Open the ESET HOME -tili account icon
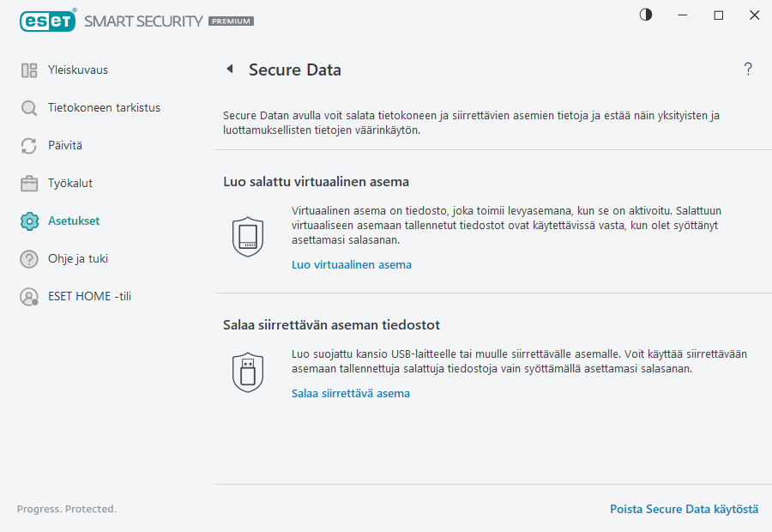Image resolution: width=772 pixels, height=532 pixels. 28,297
